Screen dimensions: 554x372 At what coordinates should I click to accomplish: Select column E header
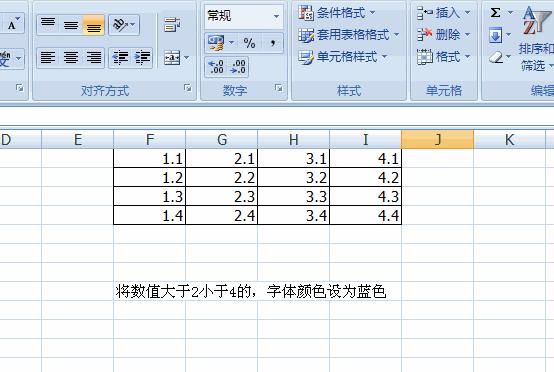pos(78,140)
